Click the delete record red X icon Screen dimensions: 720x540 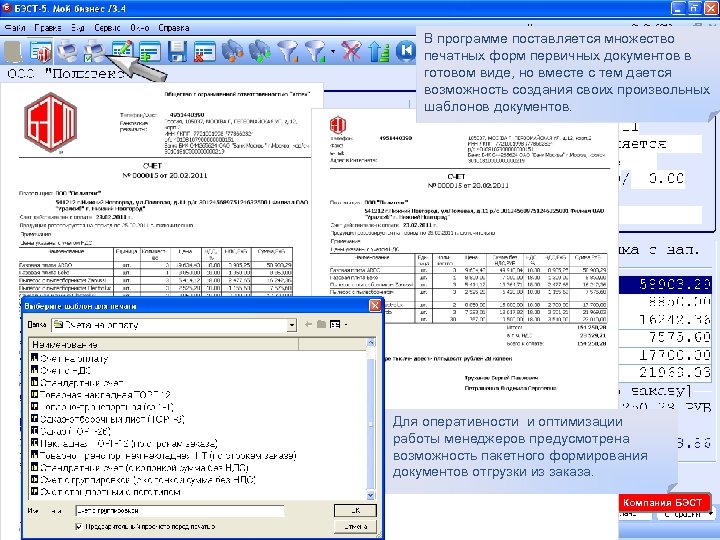point(204,51)
